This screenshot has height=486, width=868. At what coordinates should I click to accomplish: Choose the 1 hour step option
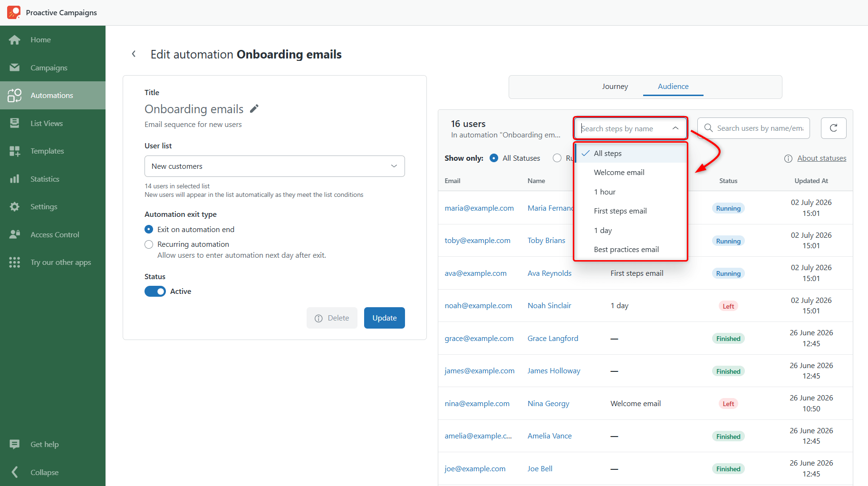click(x=631, y=192)
